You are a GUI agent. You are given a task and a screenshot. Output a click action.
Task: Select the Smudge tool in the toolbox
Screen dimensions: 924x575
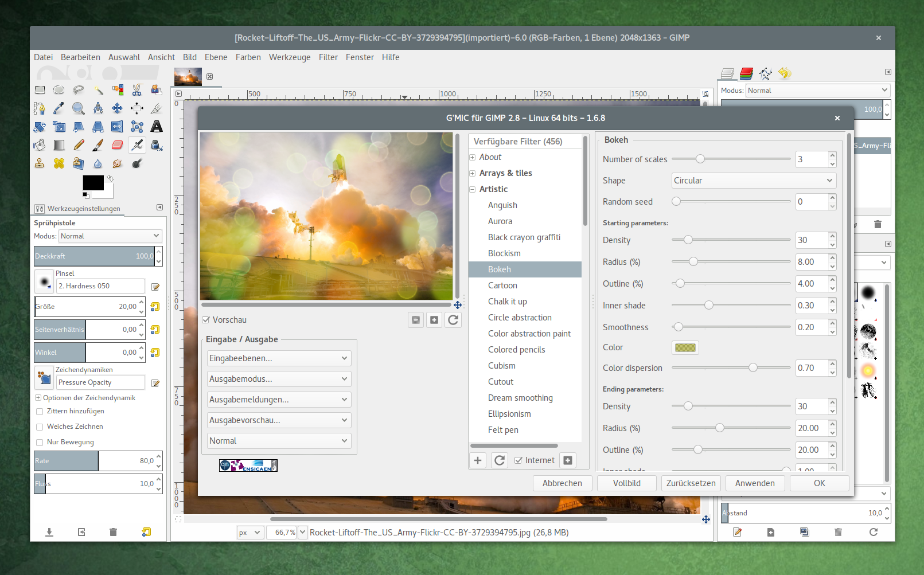pyautogui.click(x=116, y=163)
